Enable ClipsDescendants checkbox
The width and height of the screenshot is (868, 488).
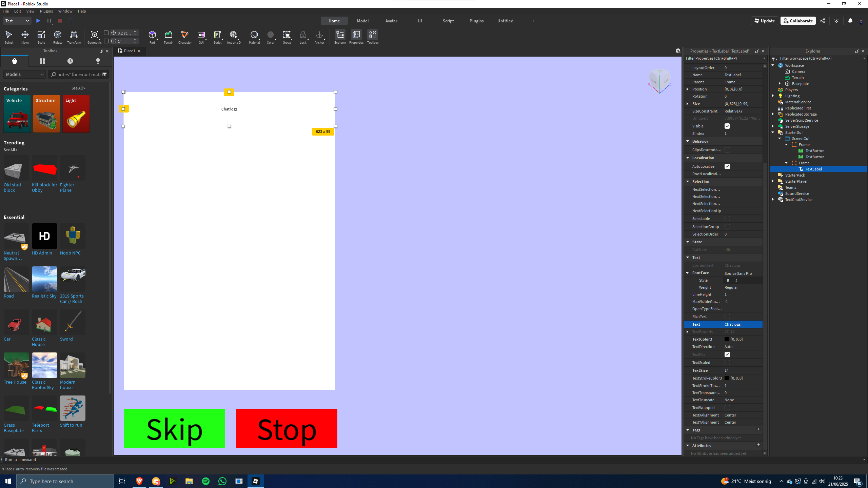(x=727, y=150)
